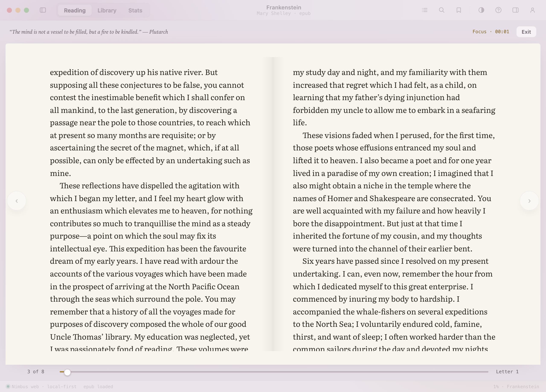Switch to the Reading tab
The width and height of the screenshot is (546, 392).
[x=75, y=10]
